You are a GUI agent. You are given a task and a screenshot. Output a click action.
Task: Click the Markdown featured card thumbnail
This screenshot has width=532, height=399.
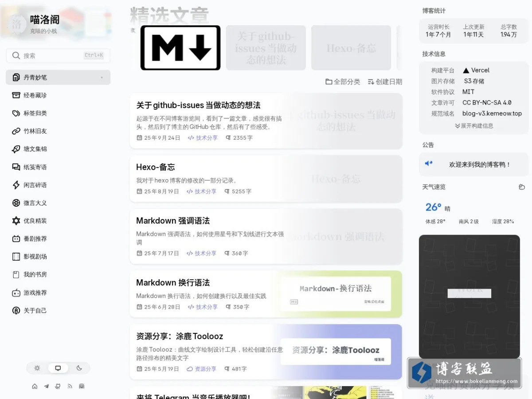tap(180, 48)
